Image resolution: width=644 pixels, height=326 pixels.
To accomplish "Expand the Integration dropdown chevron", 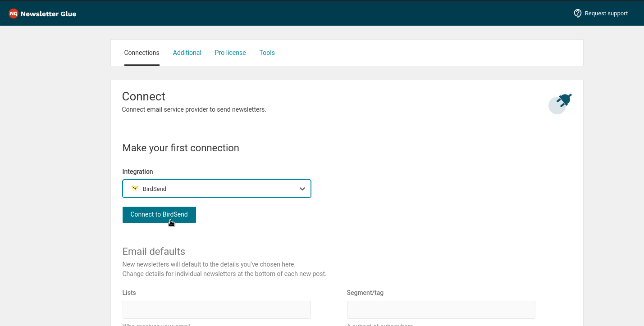I will click(x=302, y=189).
